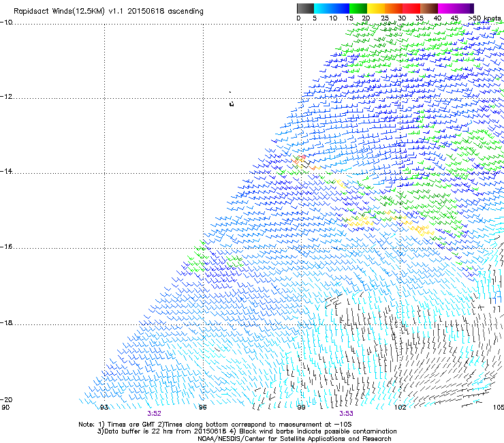Click the '90' longitude axis label

[5, 408]
